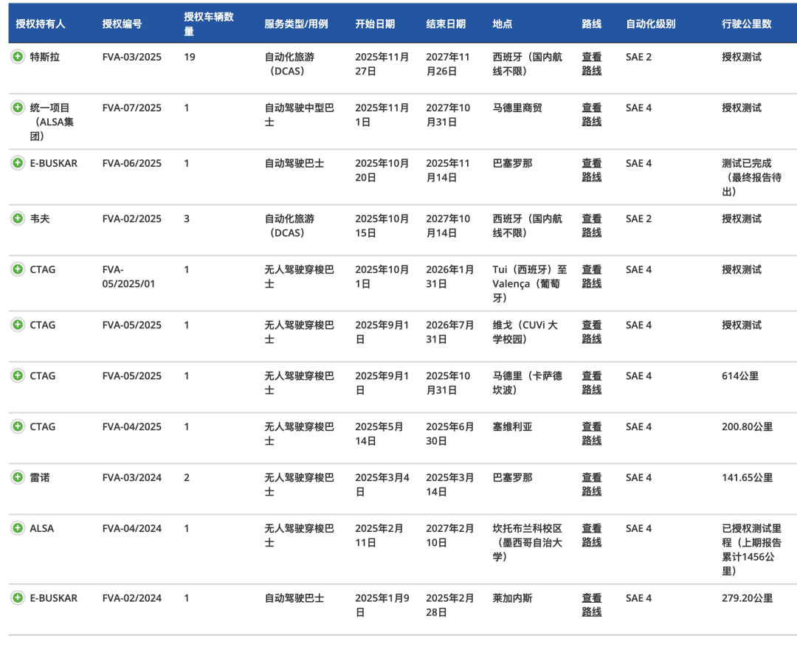Open 查看路线 link for Tui至Valença row

click(592, 277)
